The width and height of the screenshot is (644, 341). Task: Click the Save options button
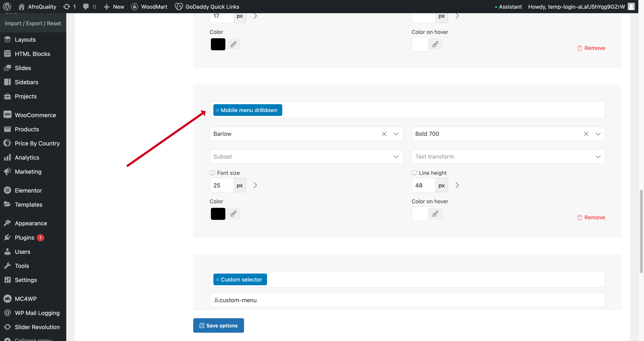click(219, 325)
